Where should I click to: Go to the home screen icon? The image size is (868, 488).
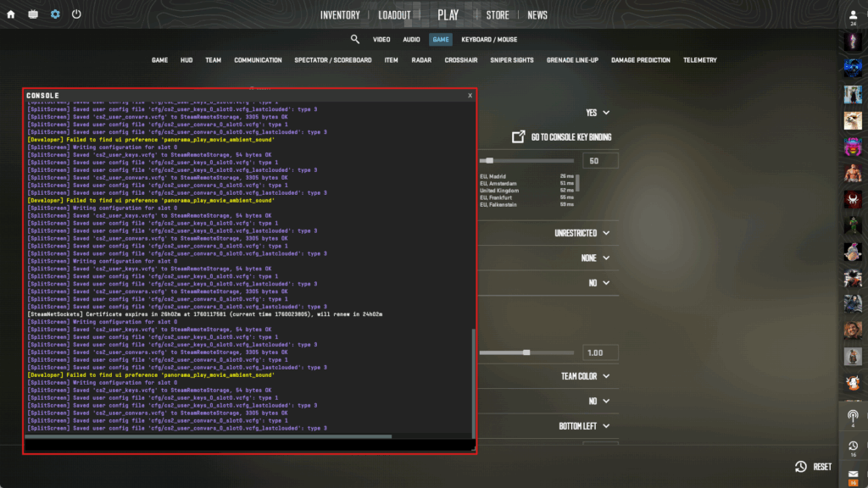tap(11, 14)
